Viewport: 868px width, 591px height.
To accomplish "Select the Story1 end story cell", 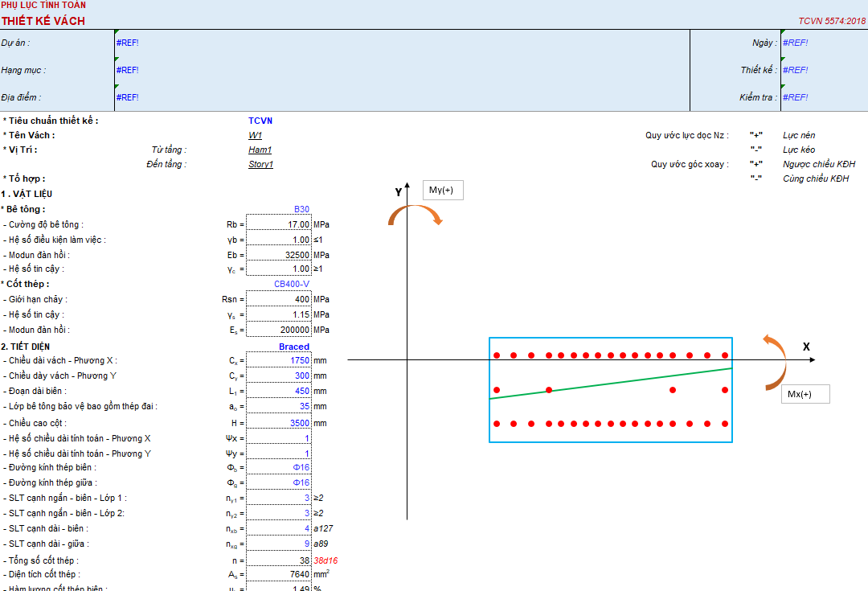I will 260,164.
